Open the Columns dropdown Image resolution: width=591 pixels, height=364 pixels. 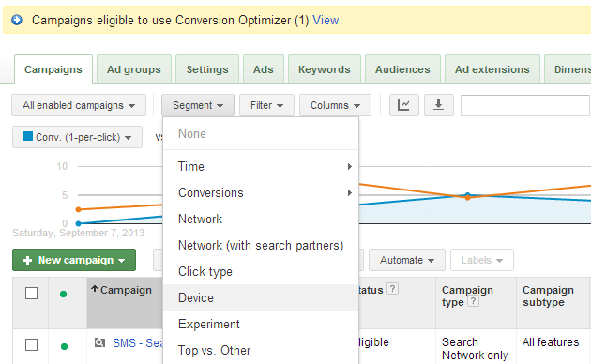point(335,105)
